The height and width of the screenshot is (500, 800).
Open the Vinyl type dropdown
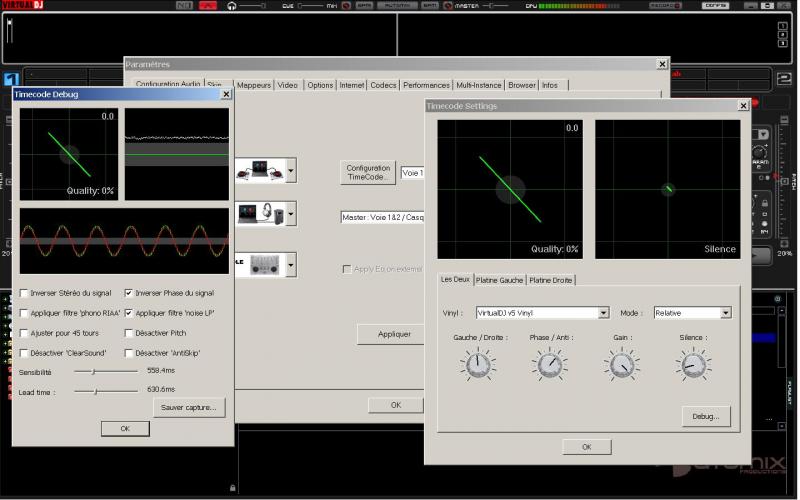point(603,313)
